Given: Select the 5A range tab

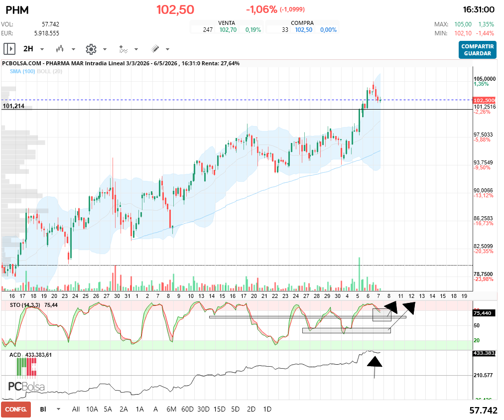Looking at the screenshot, I should pyautogui.click(x=108, y=409).
